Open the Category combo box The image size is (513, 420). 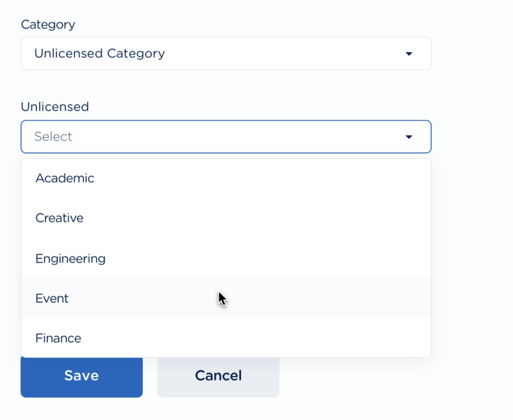click(226, 54)
